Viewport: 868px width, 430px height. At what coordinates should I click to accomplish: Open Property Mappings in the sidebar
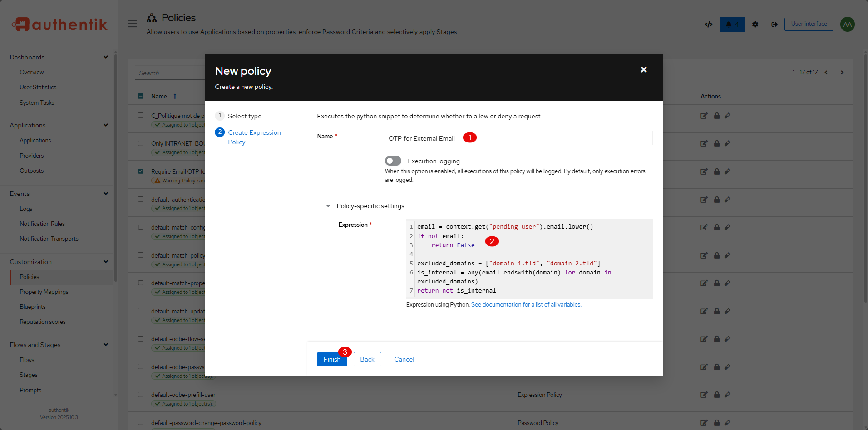coord(44,292)
